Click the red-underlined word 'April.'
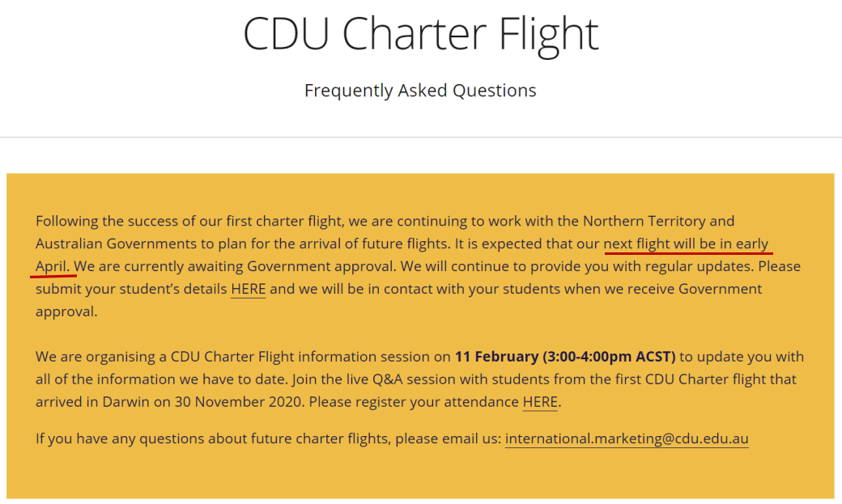 53,266
